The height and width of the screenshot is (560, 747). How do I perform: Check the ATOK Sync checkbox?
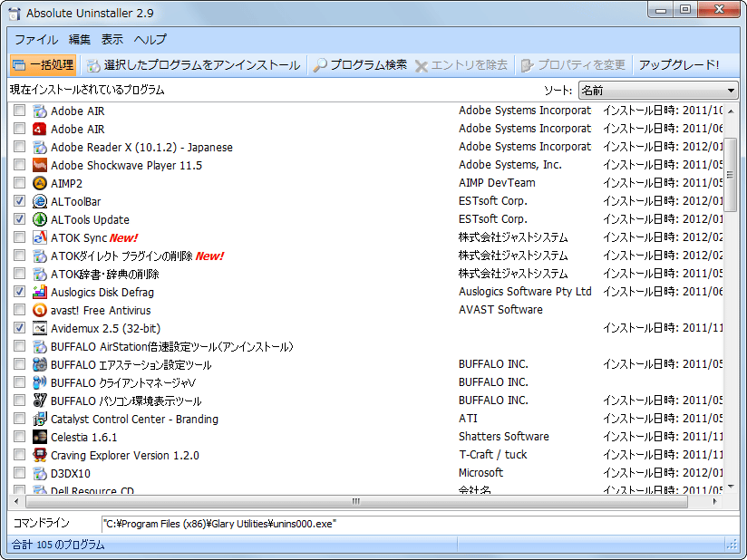(x=20, y=237)
